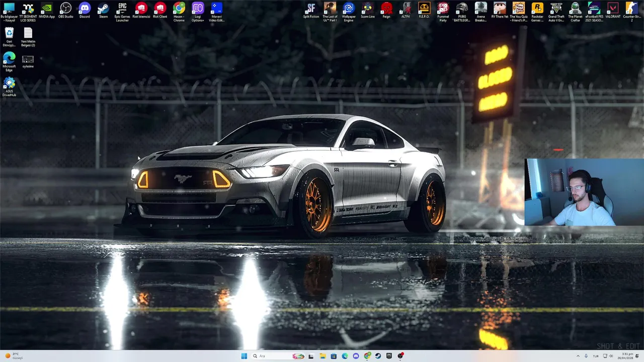The image size is (644, 362).
Task: Open Microsoft Store from taskbar
Action: [x=334, y=356]
